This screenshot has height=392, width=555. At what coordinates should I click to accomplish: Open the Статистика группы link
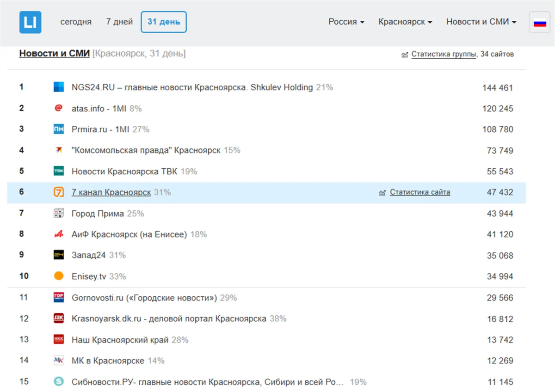pos(444,54)
